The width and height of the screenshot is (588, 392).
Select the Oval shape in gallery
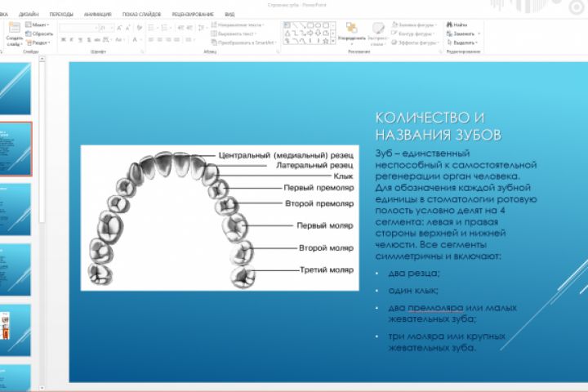(318, 25)
